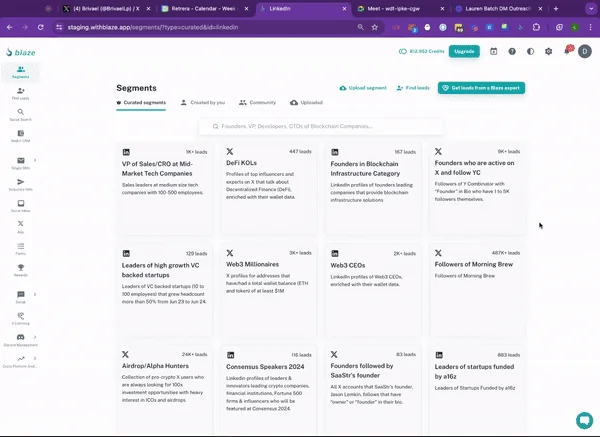Open VP of Sales/CRO segment card
The height and width of the screenshot is (437, 600).
(165, 188)
